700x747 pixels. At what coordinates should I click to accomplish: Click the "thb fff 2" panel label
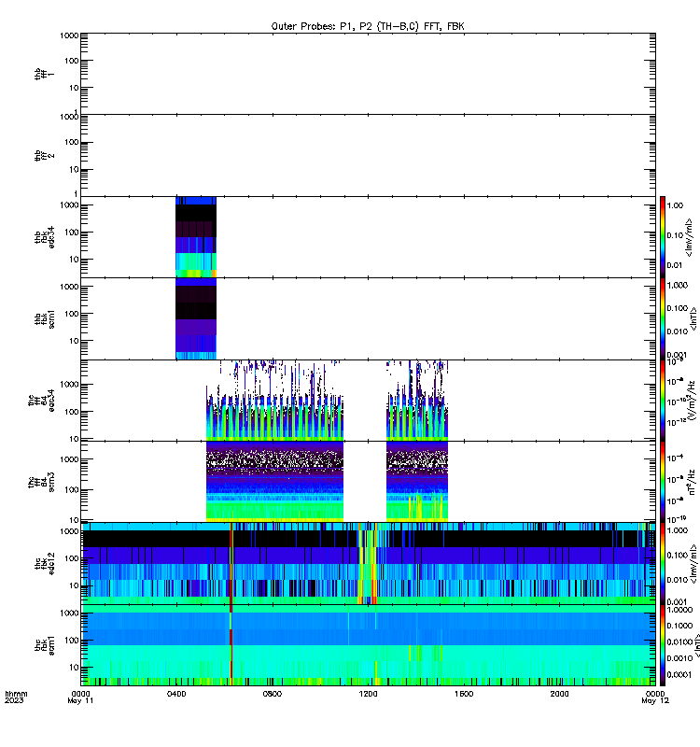pyautogui.click(x=44, y=155)
